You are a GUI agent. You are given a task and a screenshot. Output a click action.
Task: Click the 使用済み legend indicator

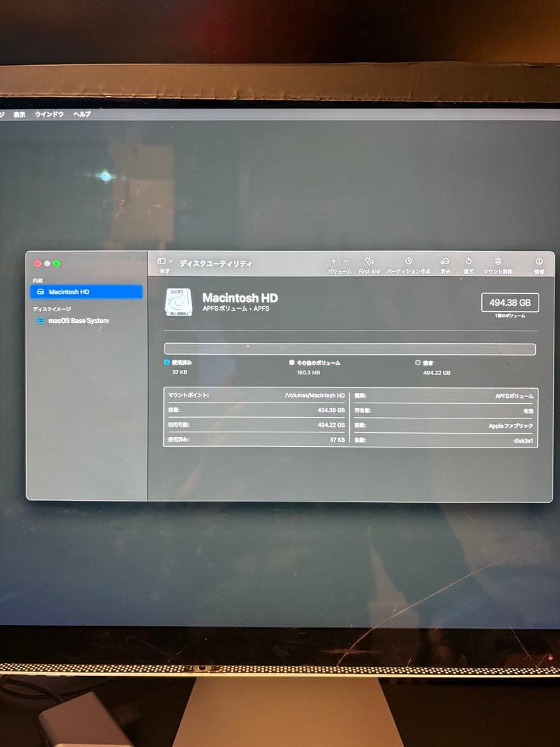(166, 362)
